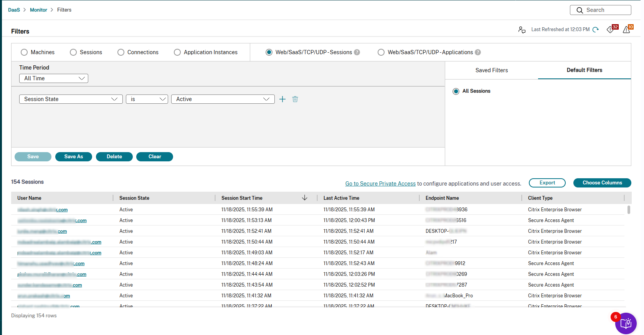
Task: Open the Session State field dropdown
Action: [x=71, y=99]
